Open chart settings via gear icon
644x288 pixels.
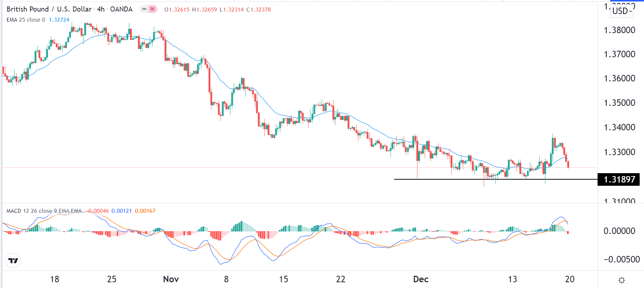click(621, 280)
